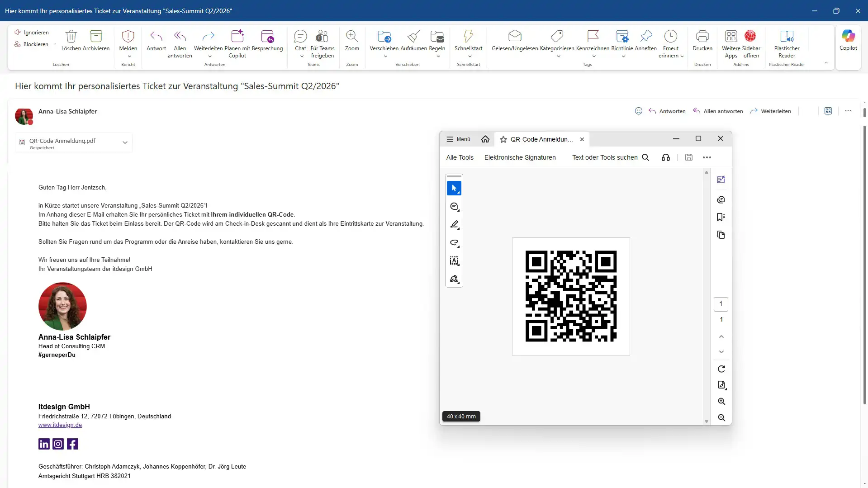Click Text oder Tools suchen field
868x488 pixels.
click(x=611, y=157)
